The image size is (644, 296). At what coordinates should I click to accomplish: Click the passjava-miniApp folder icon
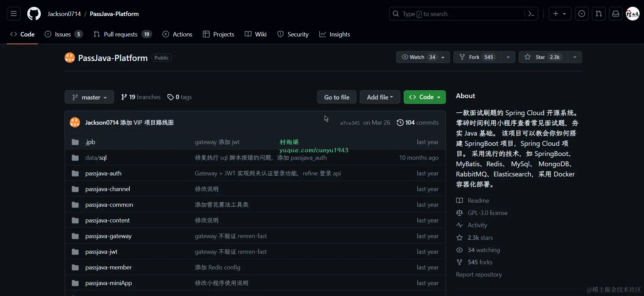click(75, 283)
